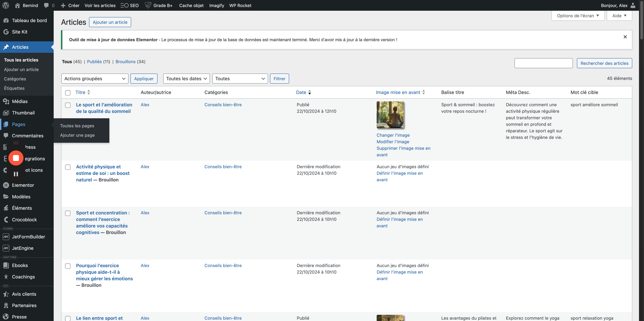Open the Éléments icon
Image resolution: width=644 pixels, height=321 pixels.
(x=6, y=208)
